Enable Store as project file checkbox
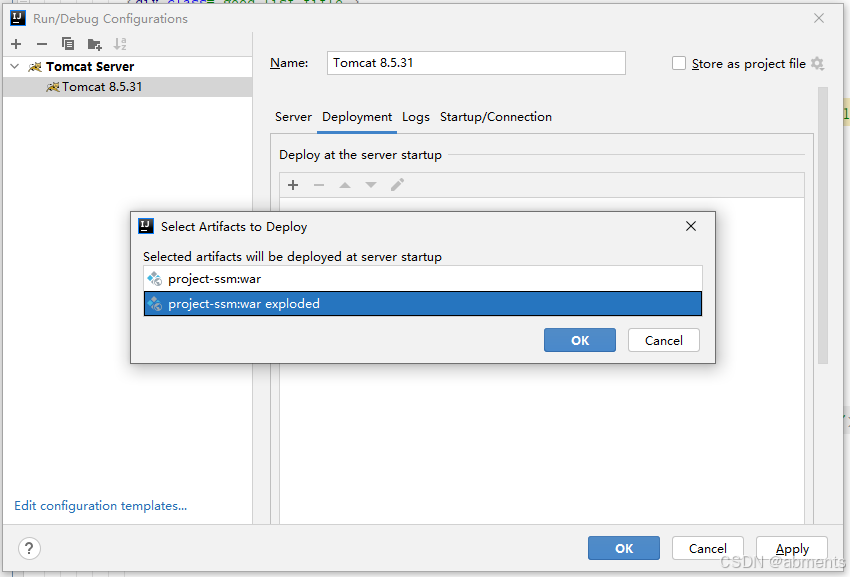Viewport: 850px width, 577px height. [x=679, y=63]
